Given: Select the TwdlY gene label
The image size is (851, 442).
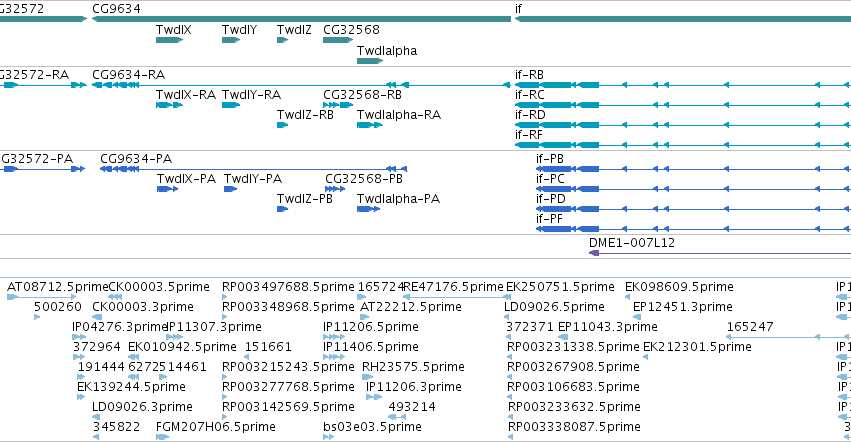Looking at the screenshot, I should (x=239, y=29).
